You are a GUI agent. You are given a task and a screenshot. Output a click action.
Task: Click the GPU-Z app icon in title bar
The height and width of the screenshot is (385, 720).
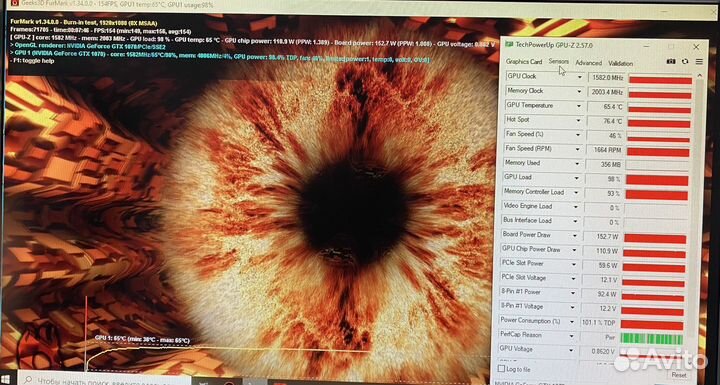coord(509,45)
